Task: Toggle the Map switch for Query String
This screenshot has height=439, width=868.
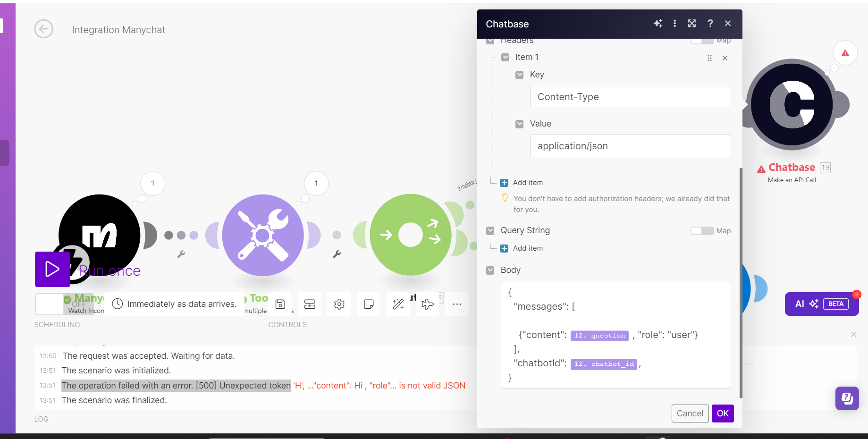Action: tap(702, 231)
